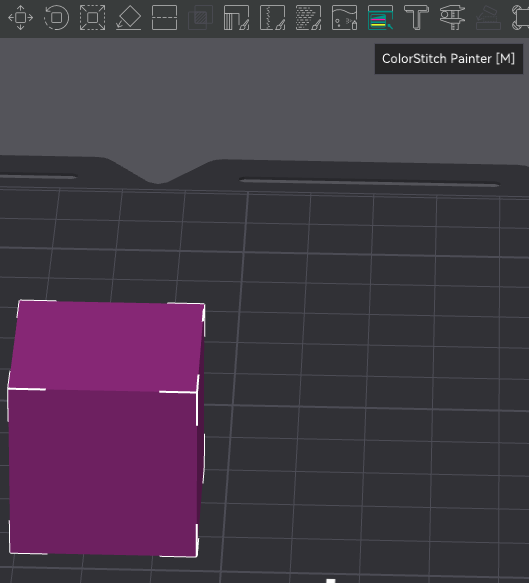Image resolution: width=529 pixels, height=583 pixels.
Task: Click the greyed-out Mesh Boolean icon
Action: pos(200,17)
